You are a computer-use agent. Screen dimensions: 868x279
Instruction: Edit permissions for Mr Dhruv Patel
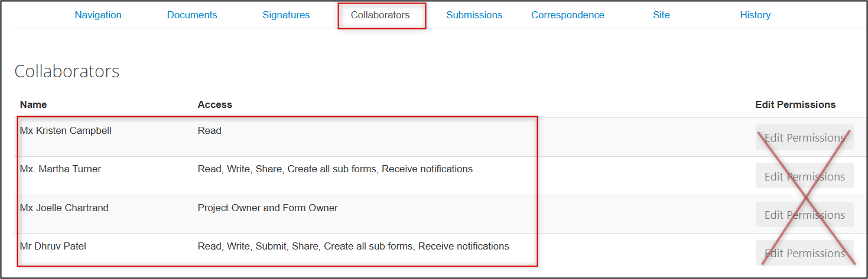(x=805, y=253)
